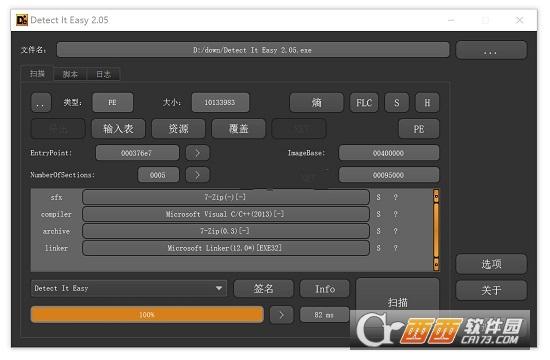Screen dimensions: 550x360
Task: Click the large 扫描 scan button
Action: pos(397,301)
